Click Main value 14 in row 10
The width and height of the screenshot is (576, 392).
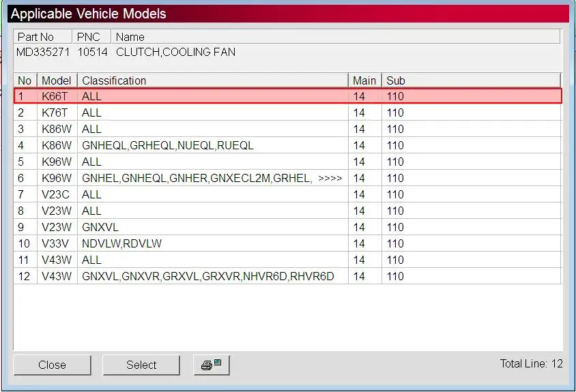point(359,243)
